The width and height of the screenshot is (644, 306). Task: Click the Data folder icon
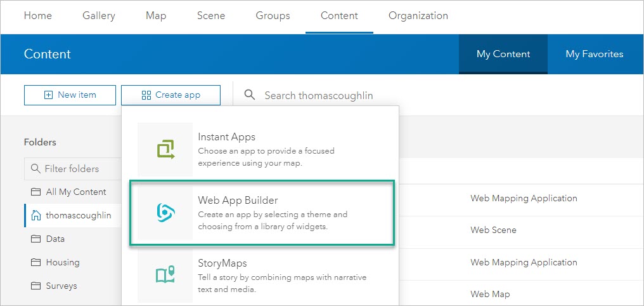pyautogui.click(x=35, y=239)
